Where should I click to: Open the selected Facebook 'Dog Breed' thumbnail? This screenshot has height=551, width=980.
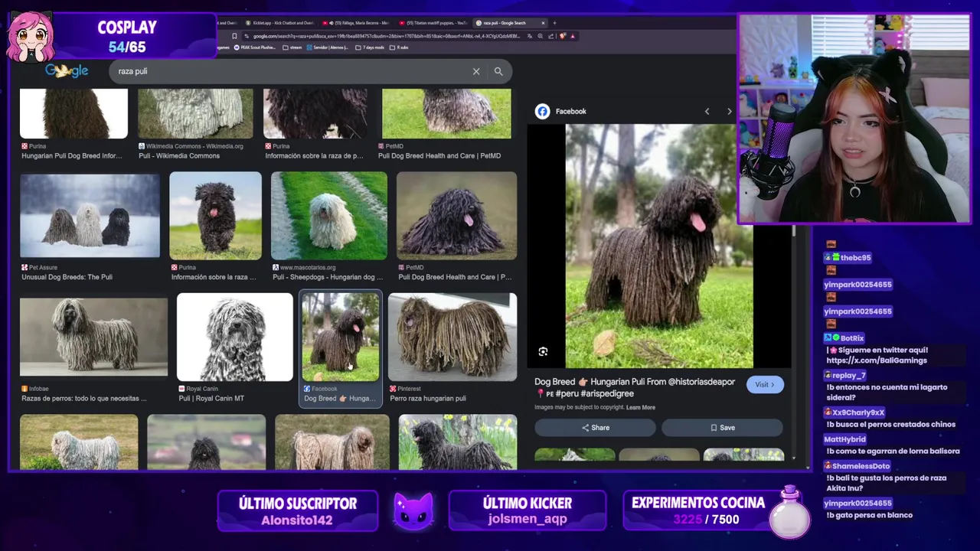coord(340,337)
